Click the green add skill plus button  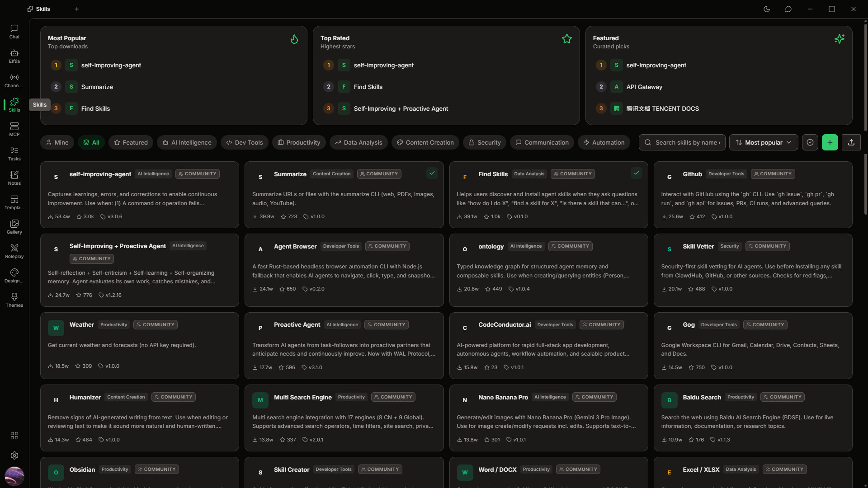[x=830, y=142]
